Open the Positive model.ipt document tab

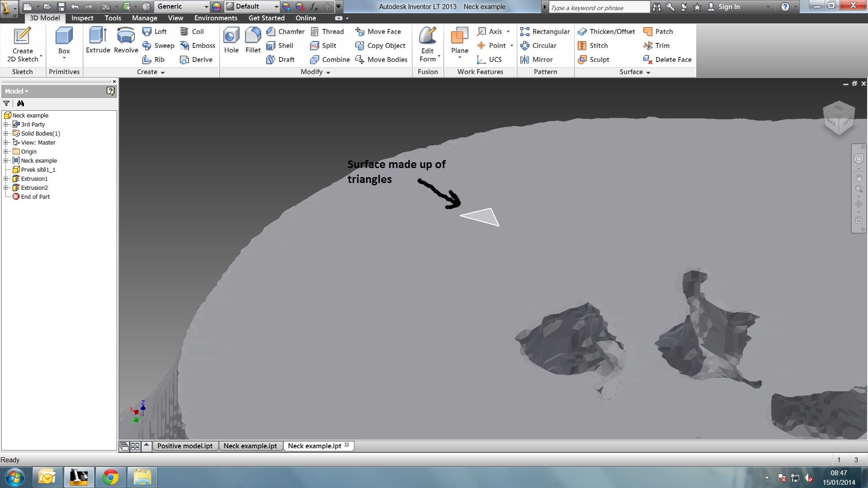click(184, 446)
